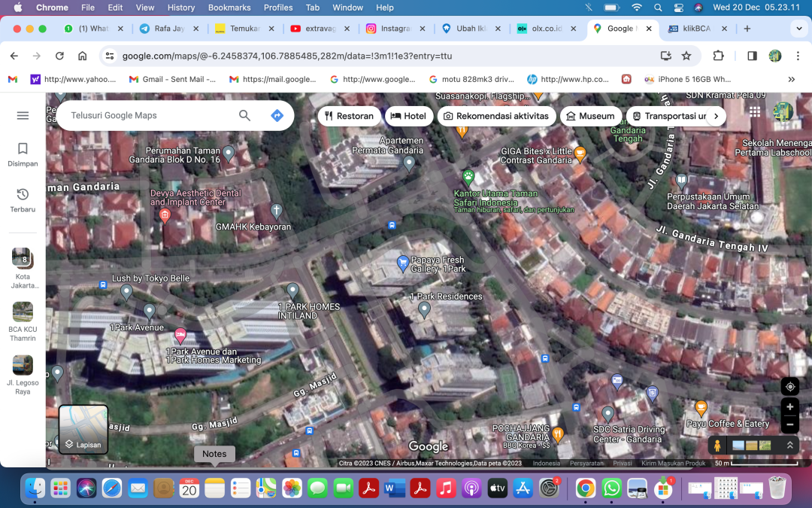Toggle the Chrome side panel
The width and height of the screenshot is (812, 508).
tap(752, 56)
